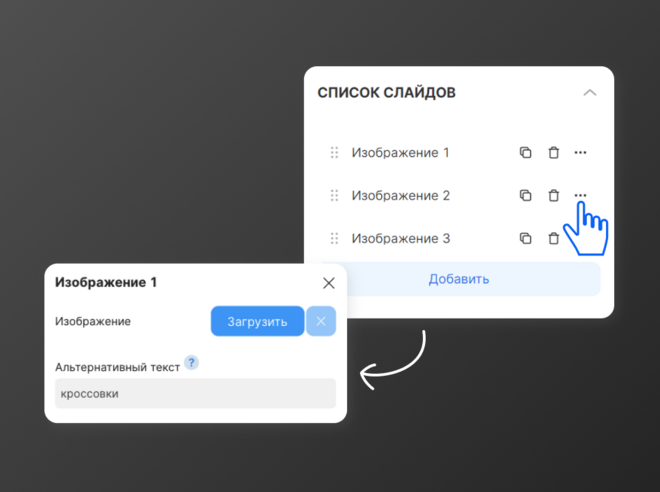Grab drag handle of Изображение 3
This screenshot has width=660, height=492.
click(x=334, y=238)
